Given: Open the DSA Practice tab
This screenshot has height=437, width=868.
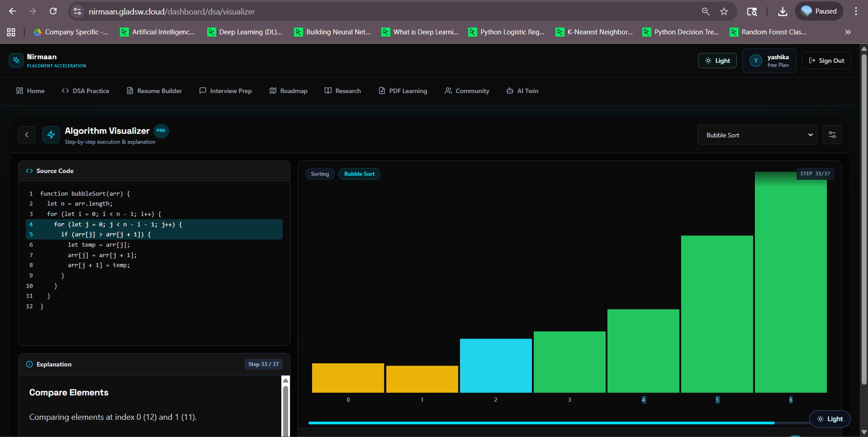Looking at the screenshot, I should (85, 91).
